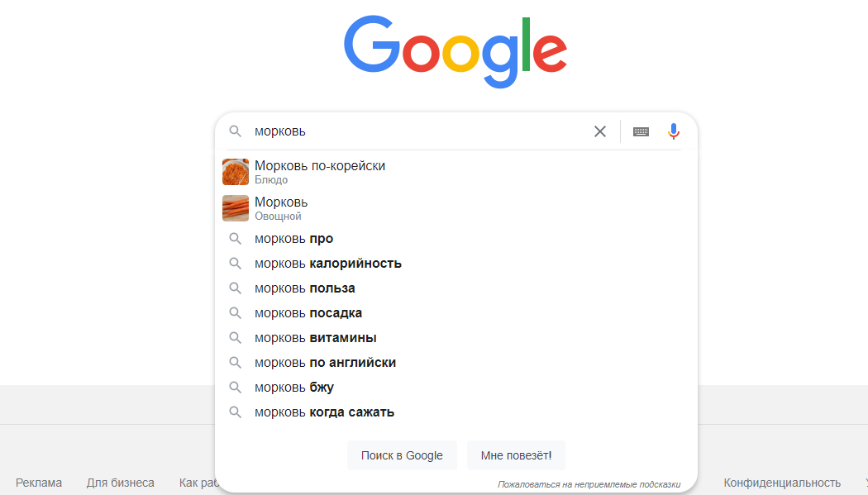This screenshot has width=868, height=495.
Task: Click the magnifier icon beside 'морковь калорийность'
Action: (236, 263)
